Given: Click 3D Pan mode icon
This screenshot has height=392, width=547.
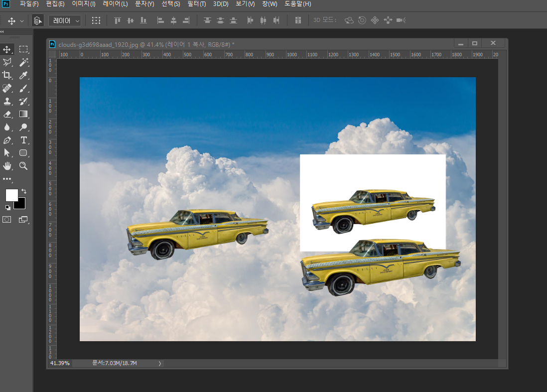Looking at the screenshot, I should coord(375,20).
